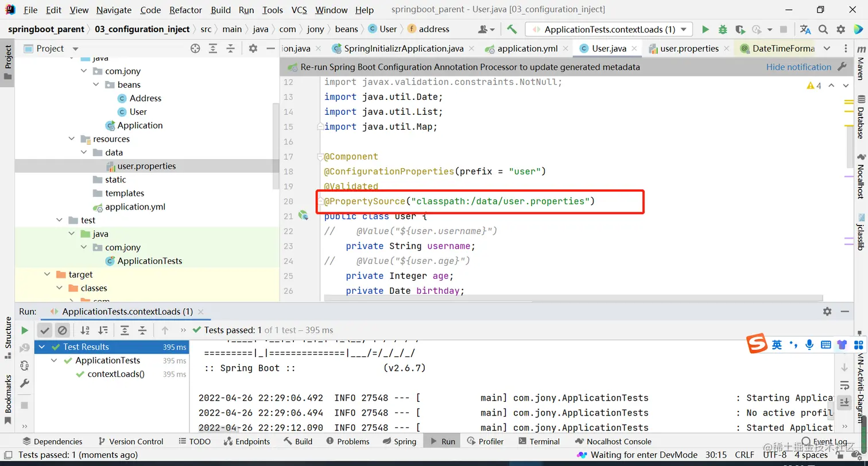Open the user account icon dropdown

pyautogui.click(x=486, y=29)
